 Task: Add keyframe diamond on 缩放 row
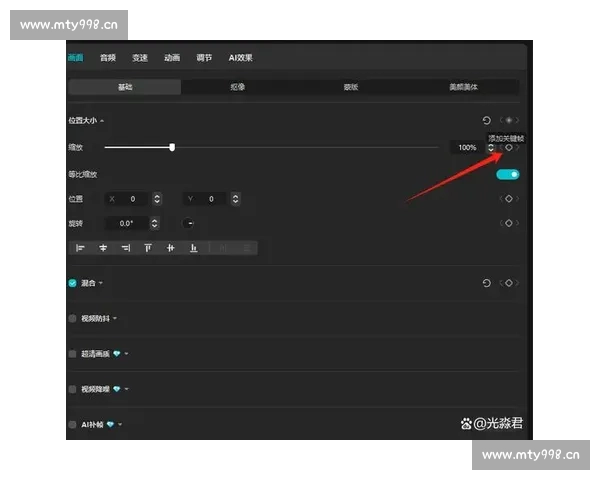click(x=509, y=147)
